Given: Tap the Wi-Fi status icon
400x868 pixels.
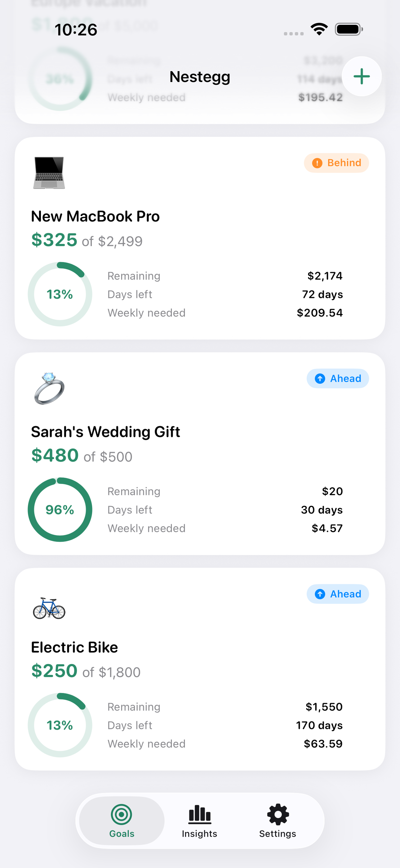Looking at the screenshot, I should (x=319, y=29).
